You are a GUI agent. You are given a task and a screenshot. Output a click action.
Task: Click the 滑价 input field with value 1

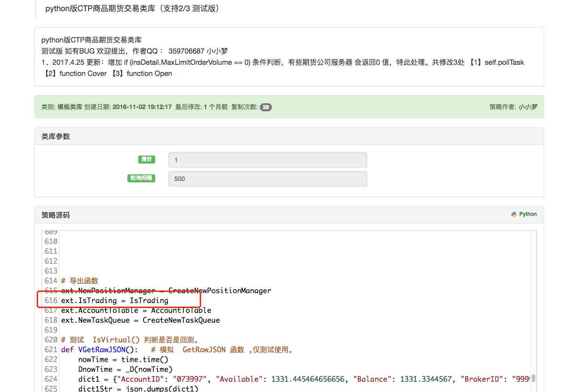[x=267, y=160]
